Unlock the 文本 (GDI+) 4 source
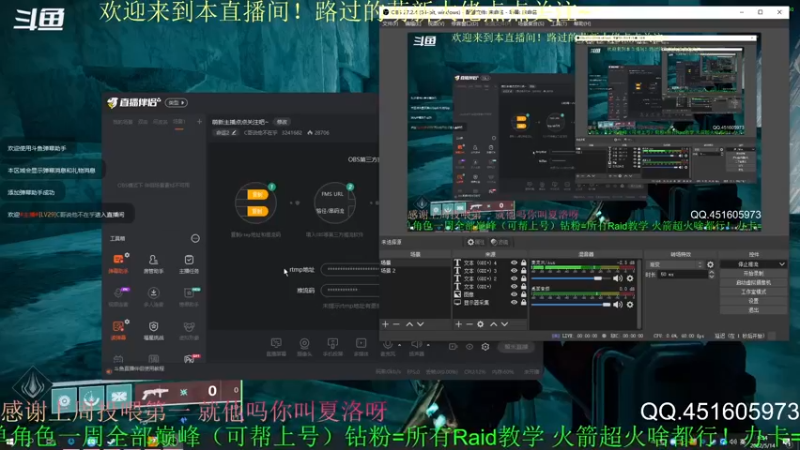This screenshot has width=800, height=450. [523, 263]
